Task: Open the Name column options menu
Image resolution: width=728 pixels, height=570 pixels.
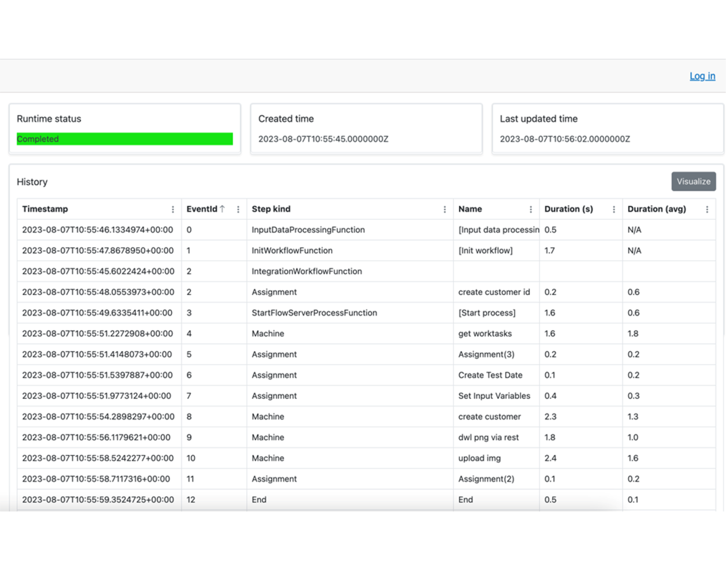Action: 531,209
